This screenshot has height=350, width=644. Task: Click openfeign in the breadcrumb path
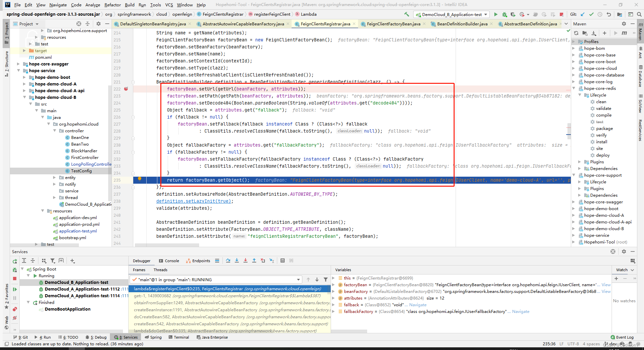pyautogui.click(x=182, y=14)
